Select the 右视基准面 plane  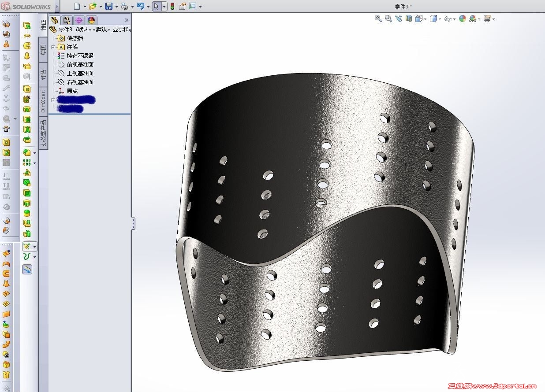click(75, 82)
